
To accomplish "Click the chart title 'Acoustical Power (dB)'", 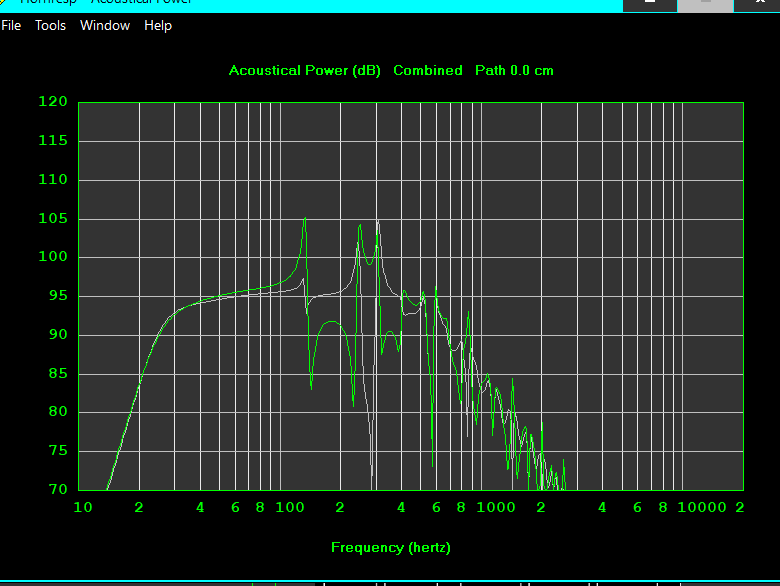I will click(304, 71).
